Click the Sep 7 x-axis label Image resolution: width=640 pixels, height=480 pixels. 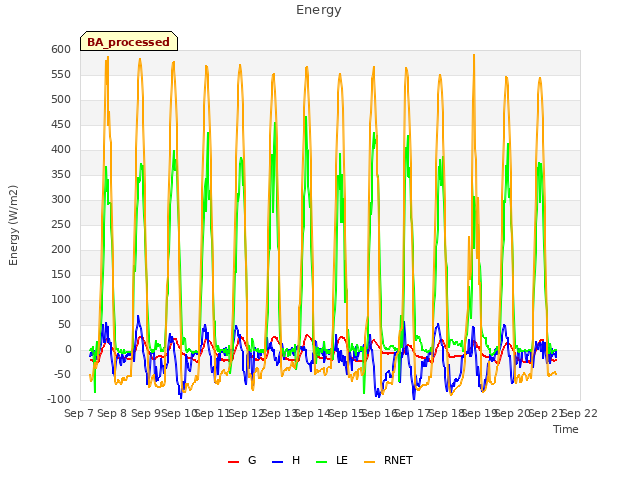pos(79,413)
